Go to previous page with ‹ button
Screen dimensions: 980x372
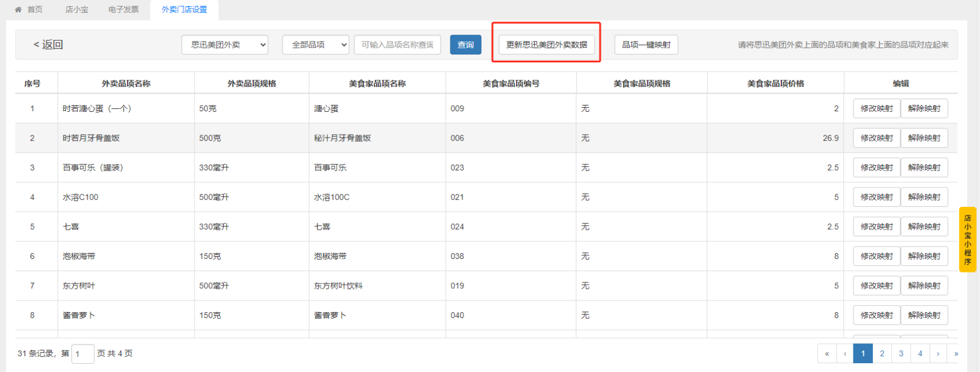tap(845, 353)
